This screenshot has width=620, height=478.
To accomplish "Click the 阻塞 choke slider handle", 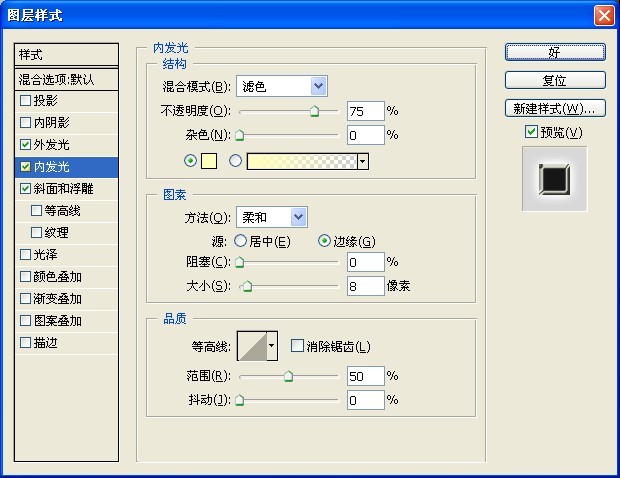I will pyautogui.click(x=240, y=262).
